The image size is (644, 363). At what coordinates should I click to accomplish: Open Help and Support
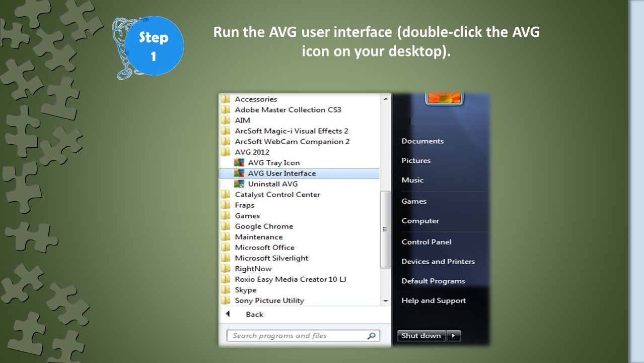(434, 301)
